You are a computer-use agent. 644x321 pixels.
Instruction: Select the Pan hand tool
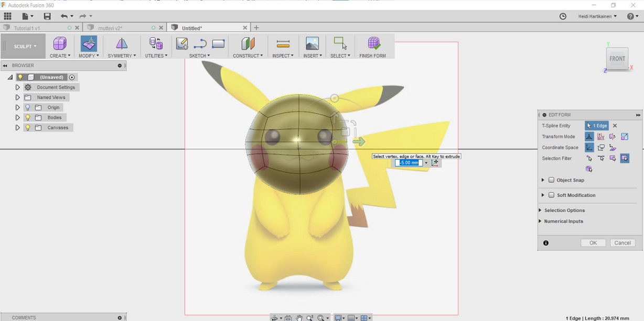coord(299,318)
